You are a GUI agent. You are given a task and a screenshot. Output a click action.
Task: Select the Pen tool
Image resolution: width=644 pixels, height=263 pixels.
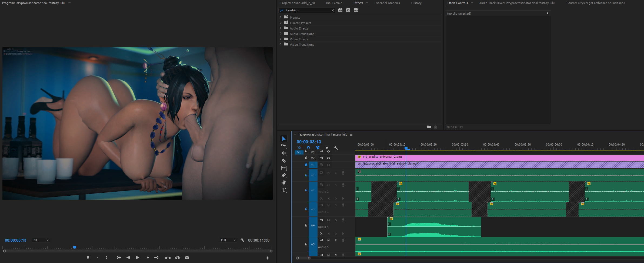pyautogui.click(x=283, y=175)
